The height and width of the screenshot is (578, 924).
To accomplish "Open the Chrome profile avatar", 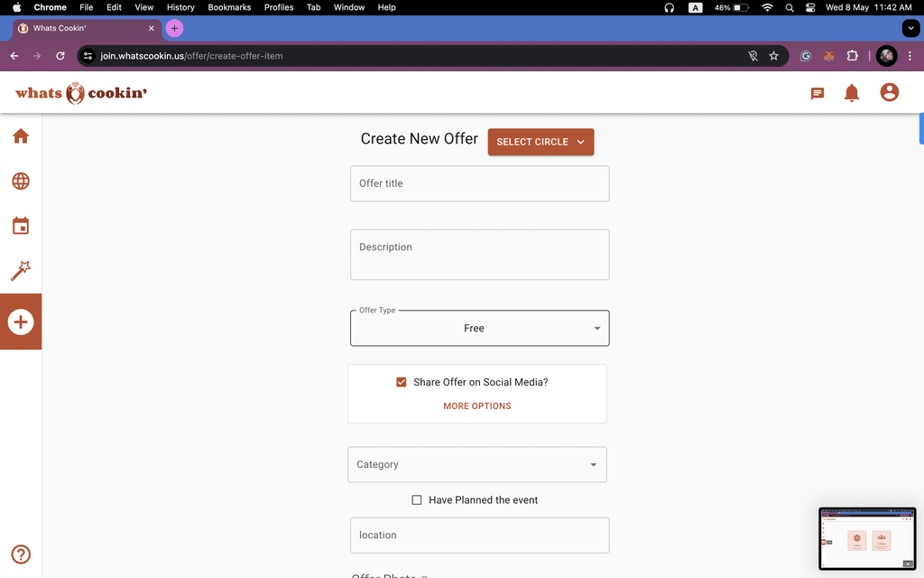I will point(886,56).
